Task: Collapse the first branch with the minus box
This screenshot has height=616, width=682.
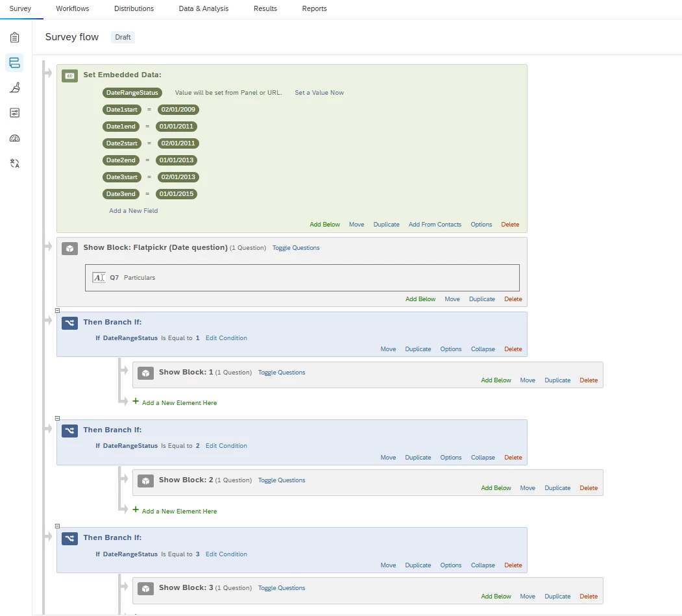Action: (x=57, y=310)
